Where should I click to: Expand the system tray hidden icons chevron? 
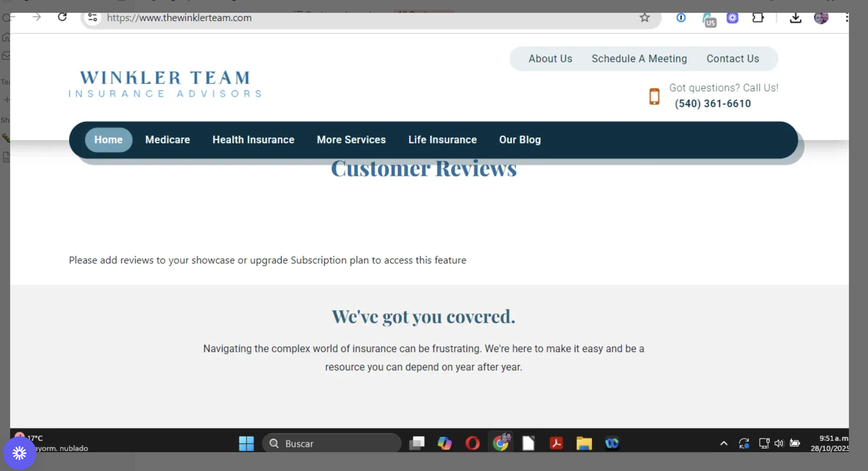click(x=723, y=443)
